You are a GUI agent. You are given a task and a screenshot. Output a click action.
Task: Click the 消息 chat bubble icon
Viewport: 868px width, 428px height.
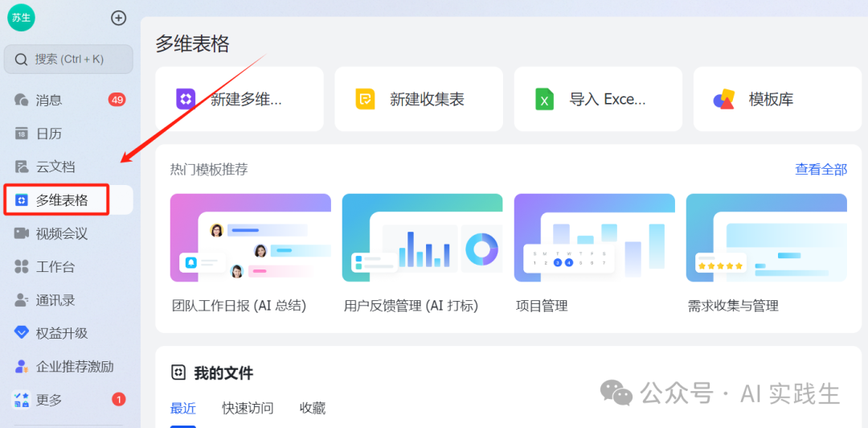point(21,100)
